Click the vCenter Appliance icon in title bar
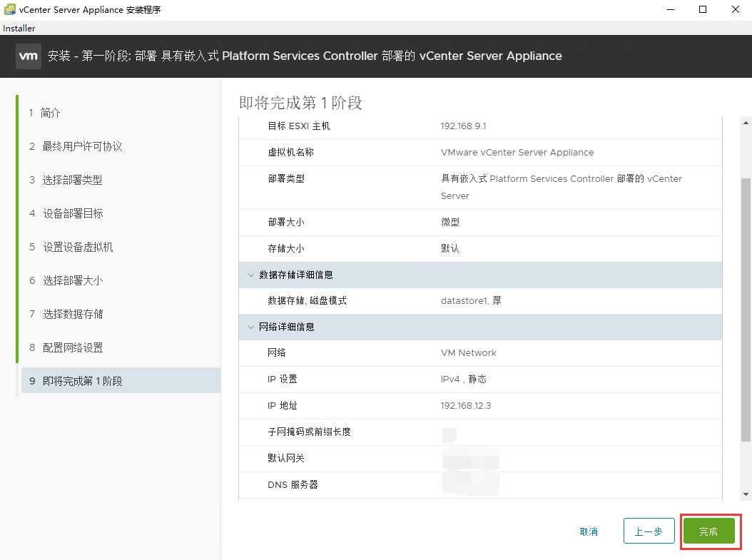The width and height of the screenshot is (752, 560). coord(9,9)
